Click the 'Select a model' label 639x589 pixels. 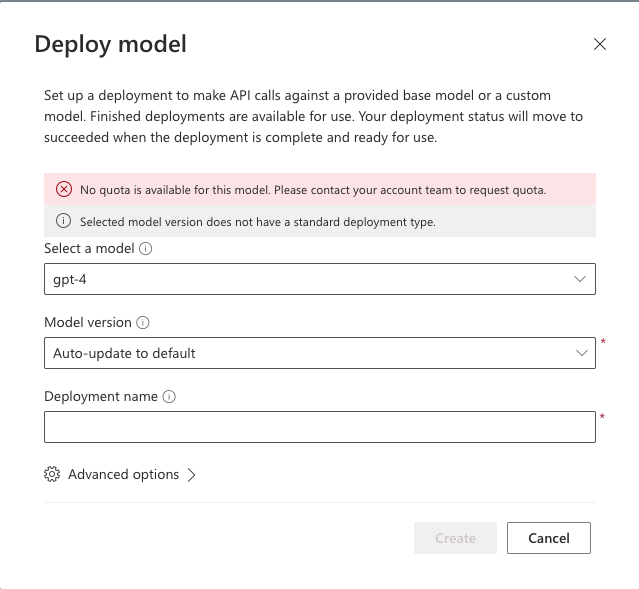click(89, 249)
